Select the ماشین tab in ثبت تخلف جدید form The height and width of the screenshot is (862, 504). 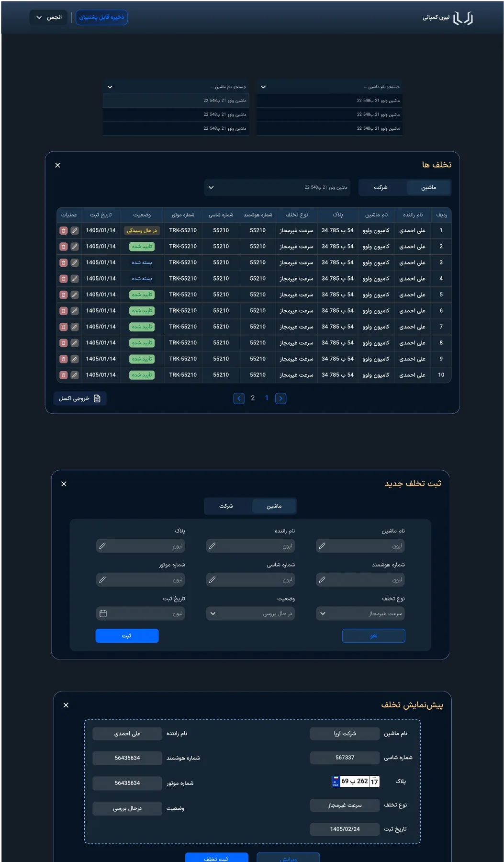click(274, 506)
